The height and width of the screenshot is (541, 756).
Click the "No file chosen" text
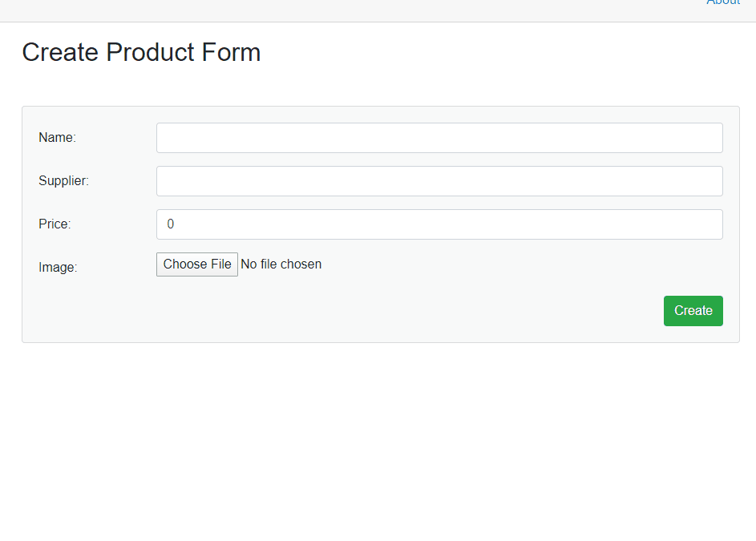tap(281, 264)
